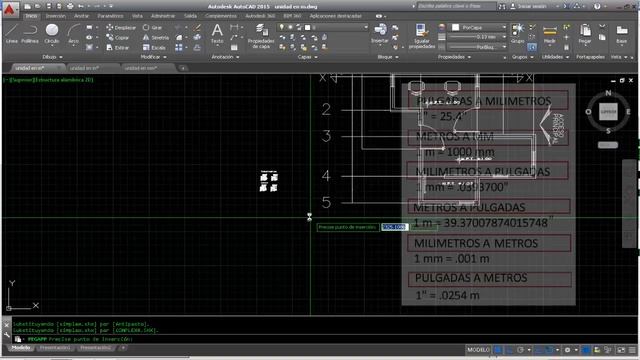Click the customization menu icon in status bar
This screenshot has width=640, height=360.
632,350
